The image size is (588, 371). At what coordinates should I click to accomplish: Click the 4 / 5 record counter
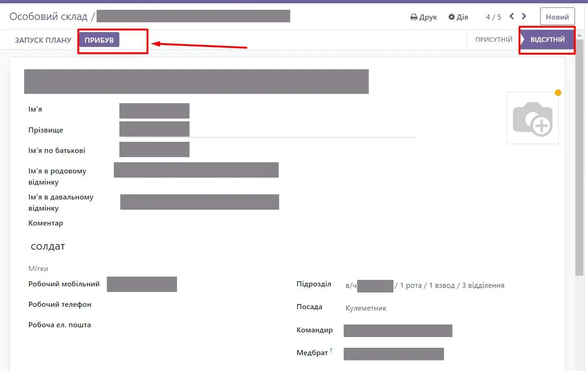[x=494, y=17]
